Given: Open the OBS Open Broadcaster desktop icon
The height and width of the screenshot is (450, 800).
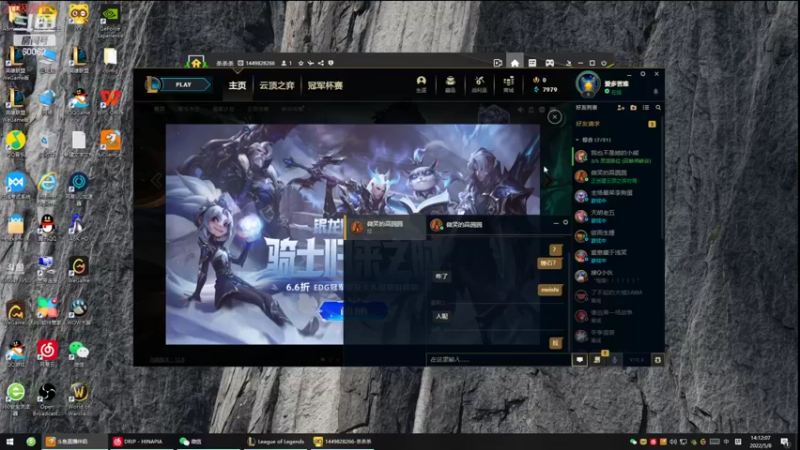Looking at the screenshot, I should click(x=47, y=398).
